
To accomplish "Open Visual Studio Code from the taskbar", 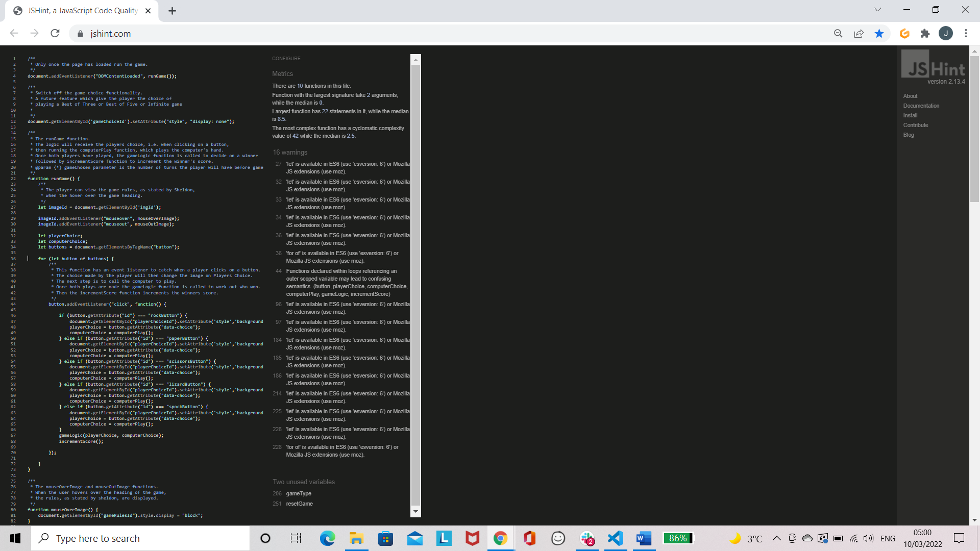I will pos(616,538).
